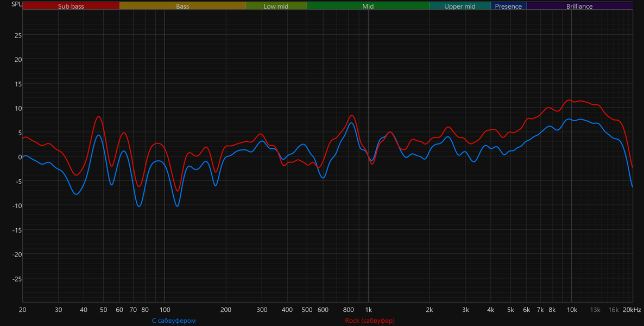Click the dimmed 16k frequency label
Image resolution: width=644 pixels, height=326 pixels.
click(x=614, y=310)
